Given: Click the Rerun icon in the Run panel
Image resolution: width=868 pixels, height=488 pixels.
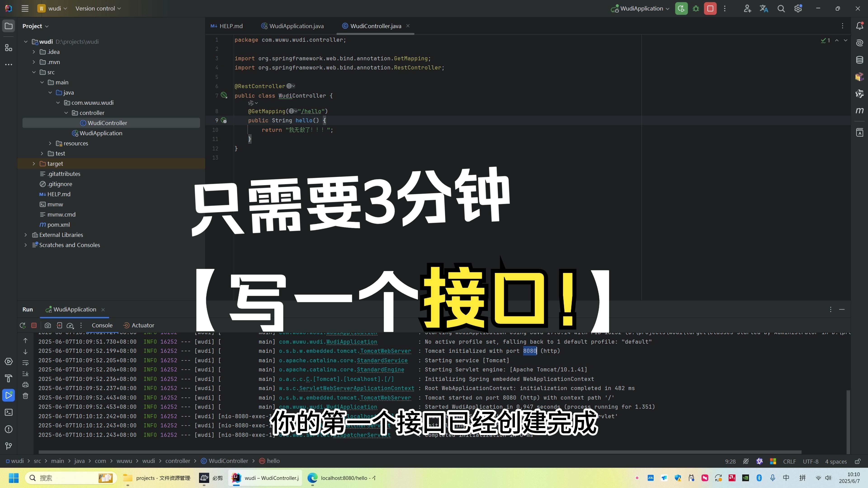Looking at the screenshot, I should [23, 325].
